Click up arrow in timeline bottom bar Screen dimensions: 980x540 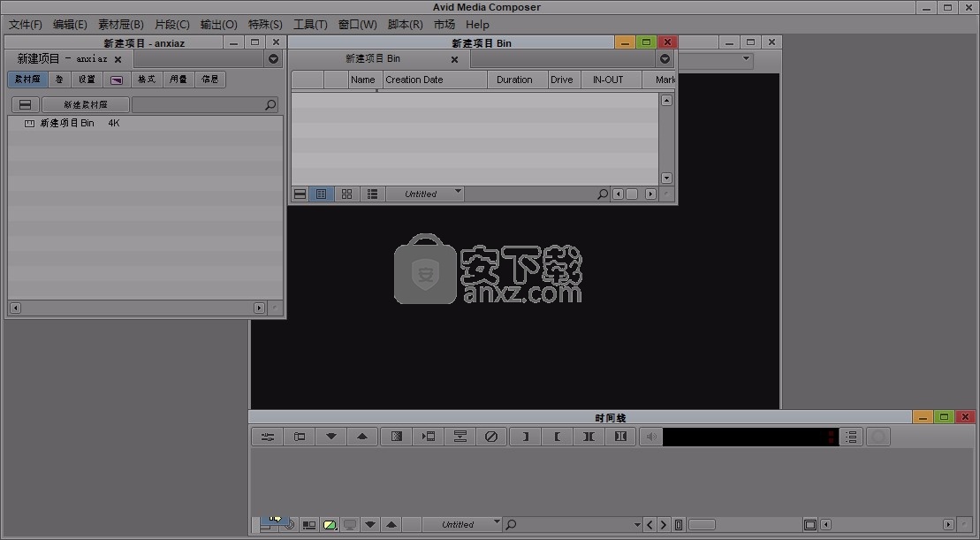391,525
